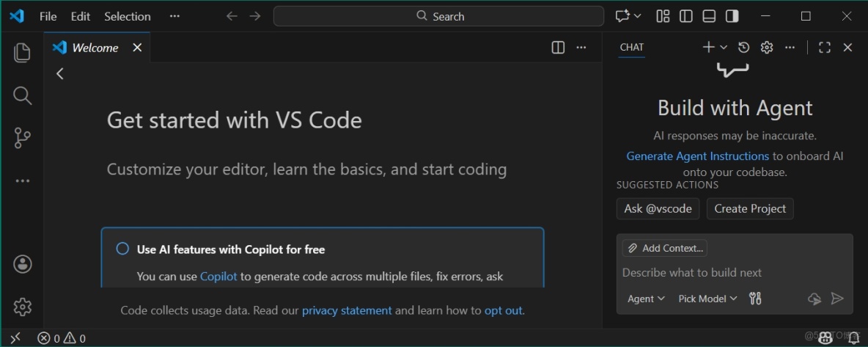Viewport: 868px width, 347px height.
Task: Open the Accounts menu icon
Action: [22, 264]
